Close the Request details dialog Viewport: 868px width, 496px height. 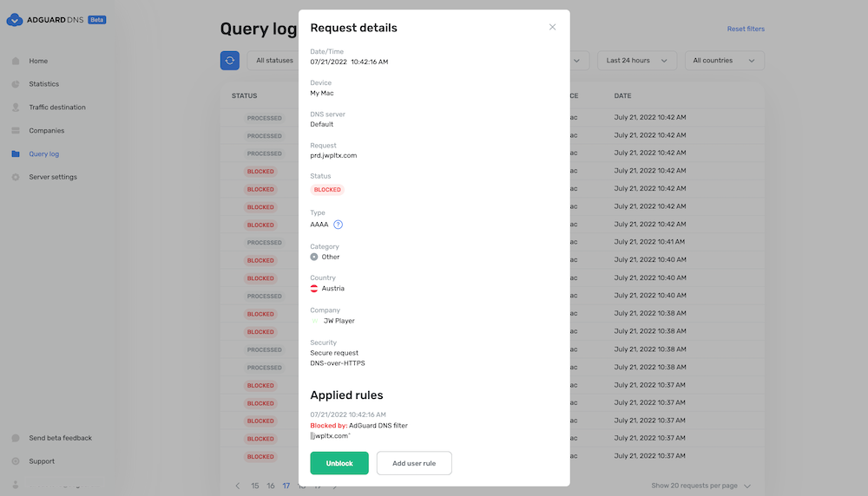[x=552, y=27]
